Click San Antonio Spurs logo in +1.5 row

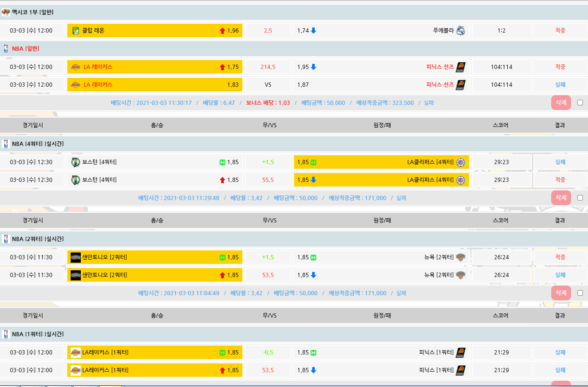coord(76,257)
